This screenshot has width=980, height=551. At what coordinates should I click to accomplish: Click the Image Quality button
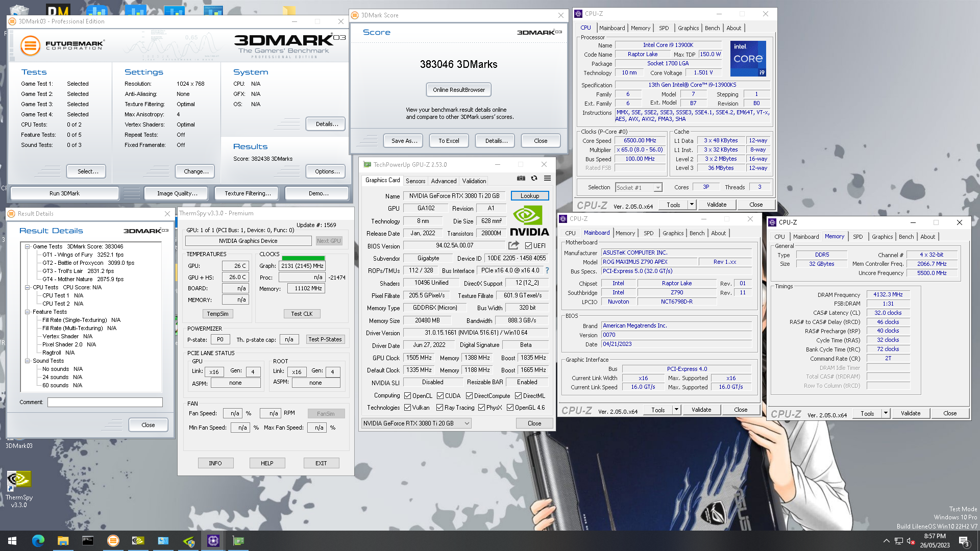[x=177, y=193]
